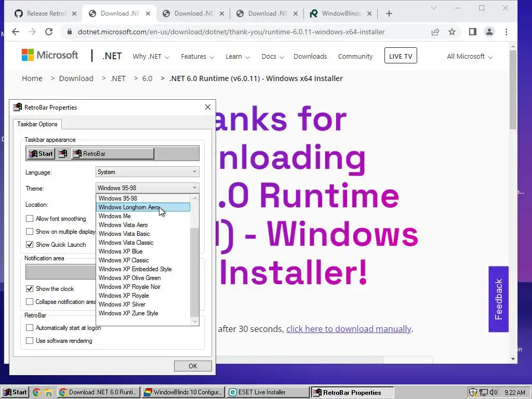Click here to download manually link
This screenshot has height=399, width=532.
click(349, 329)
